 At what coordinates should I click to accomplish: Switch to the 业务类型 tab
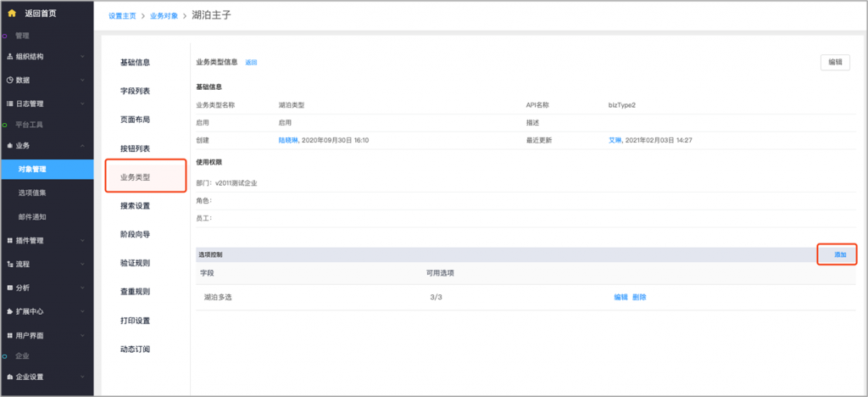(136, 176)
